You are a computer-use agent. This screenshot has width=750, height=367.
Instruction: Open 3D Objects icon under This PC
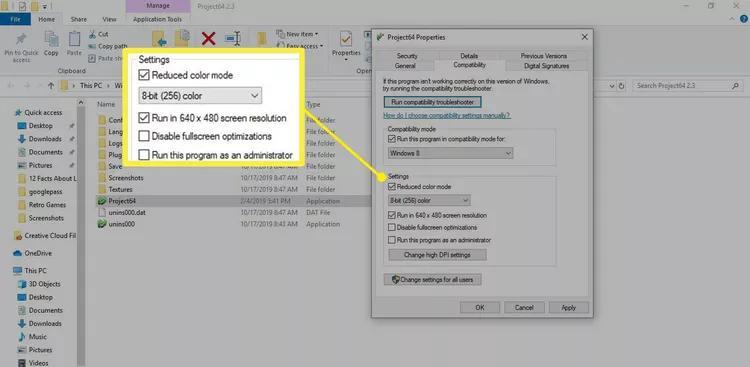(22, 284)
